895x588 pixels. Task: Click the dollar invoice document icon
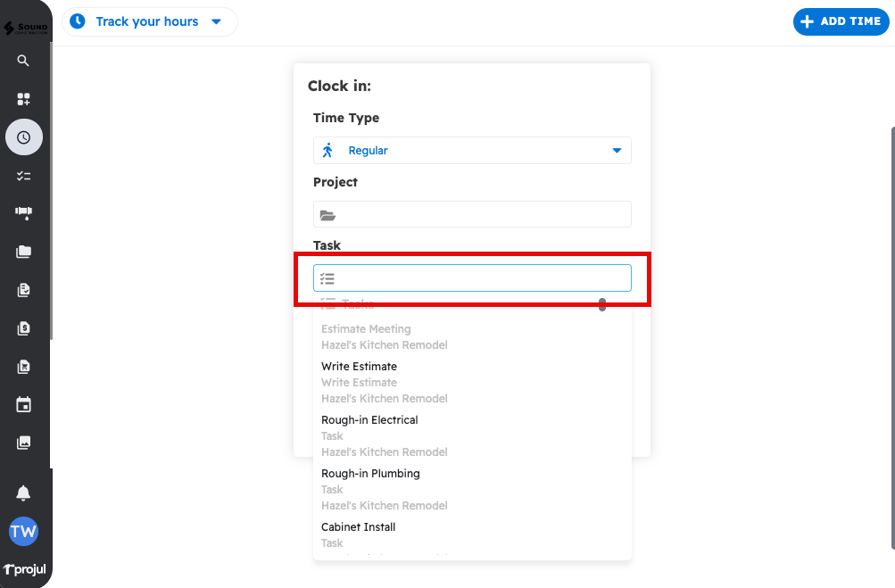tap(24, 328)
